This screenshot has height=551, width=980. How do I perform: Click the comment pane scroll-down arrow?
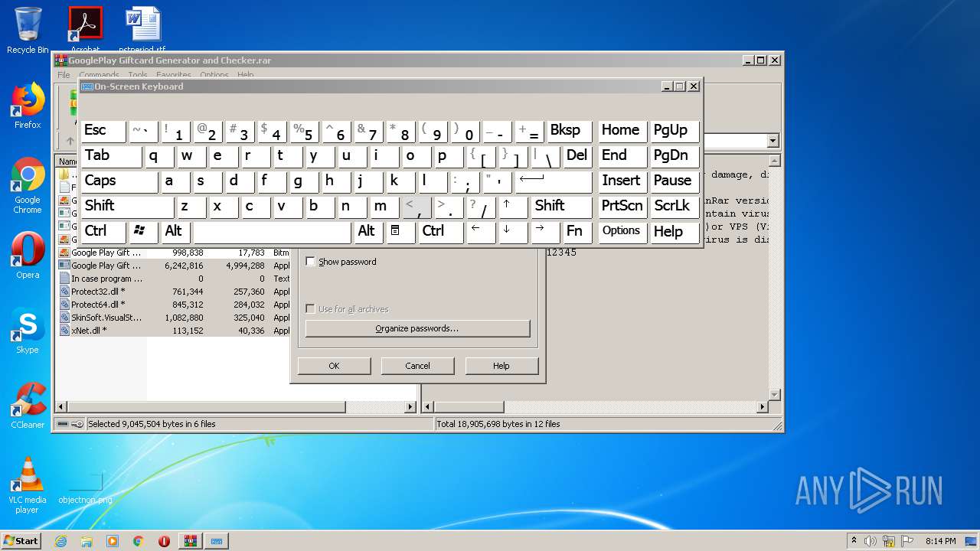pyautogui.click(x=774, y=395)
